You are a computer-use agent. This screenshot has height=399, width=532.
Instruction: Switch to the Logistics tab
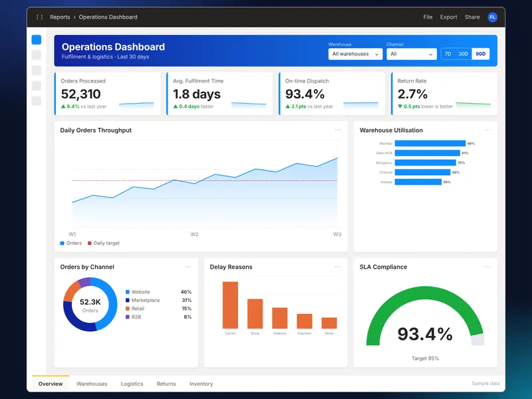pos(132,384)
